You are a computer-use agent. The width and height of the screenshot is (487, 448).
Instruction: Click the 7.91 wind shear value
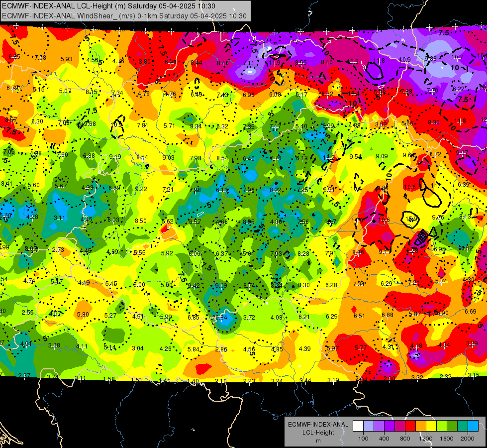coord(330,253)
